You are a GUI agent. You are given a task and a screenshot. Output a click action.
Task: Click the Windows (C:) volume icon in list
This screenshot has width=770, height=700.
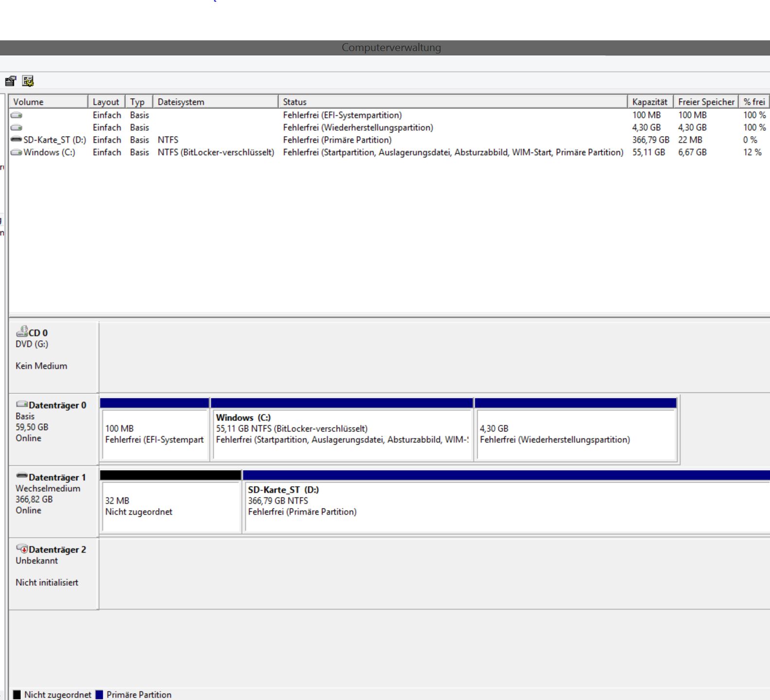[17, 153]
